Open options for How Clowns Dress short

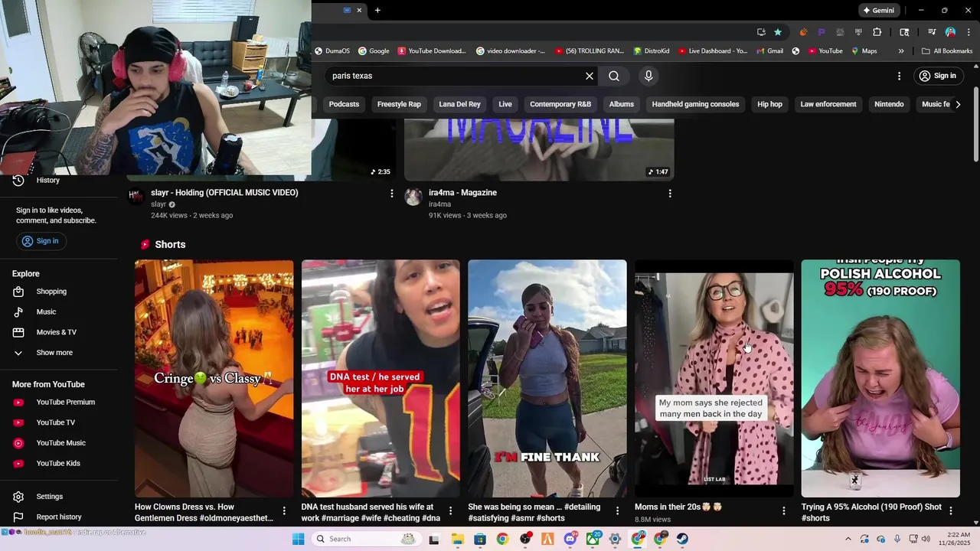[284, 510]
